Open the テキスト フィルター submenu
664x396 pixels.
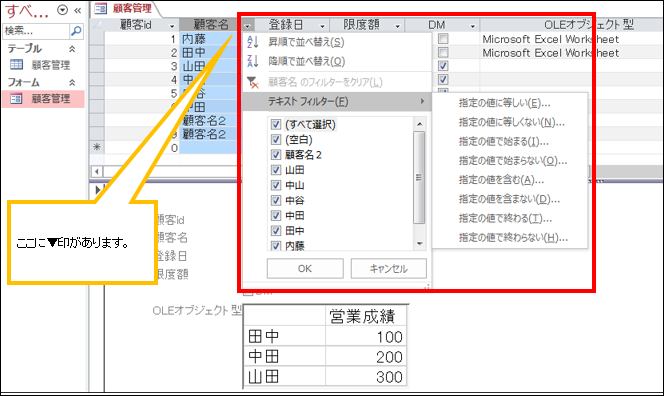click(x=337, y=102)
